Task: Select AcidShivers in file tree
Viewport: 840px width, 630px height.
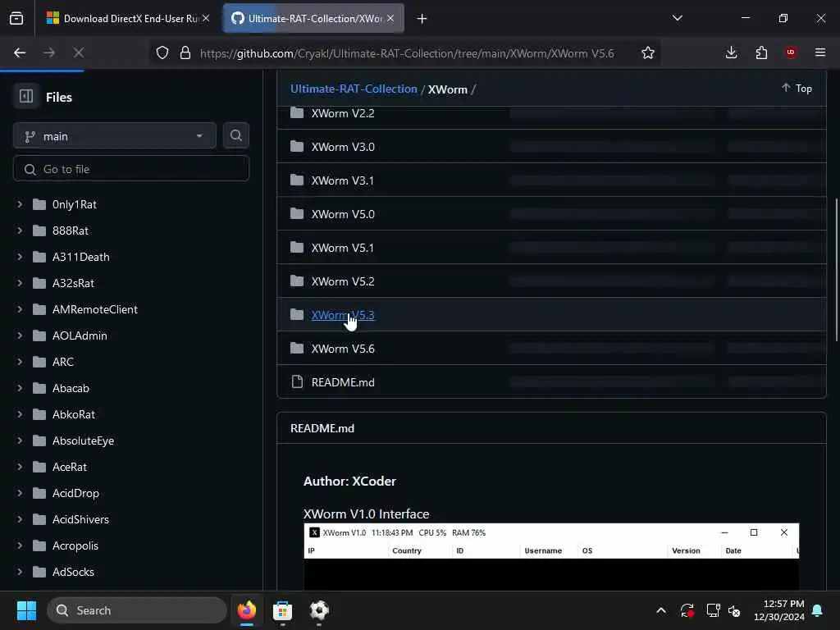Action: click(80, 519)
